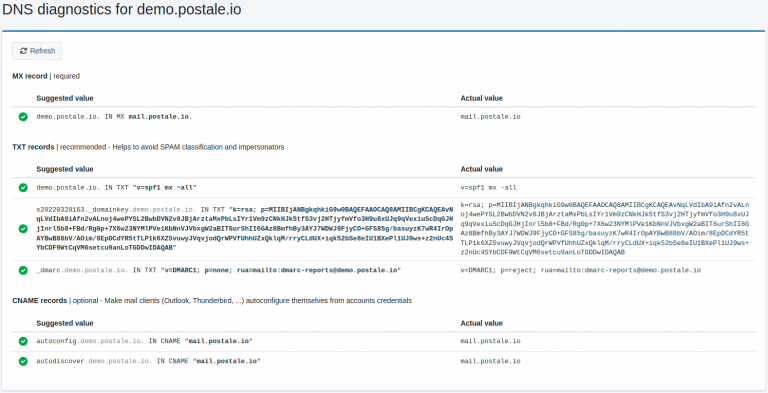Click Suggested value header in TXT table
Screen dimensions: 768x393
pyautogui.click(x=65, y=169)
